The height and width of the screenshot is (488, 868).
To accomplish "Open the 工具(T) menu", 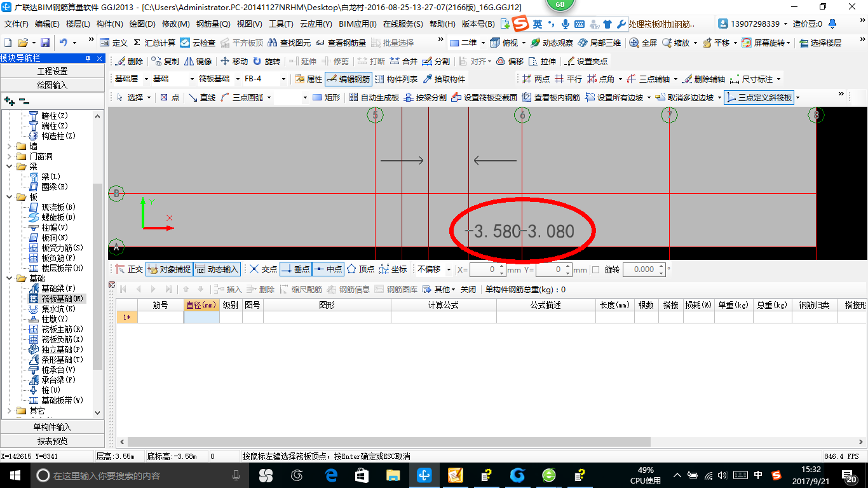I will (x=281, y=24).
